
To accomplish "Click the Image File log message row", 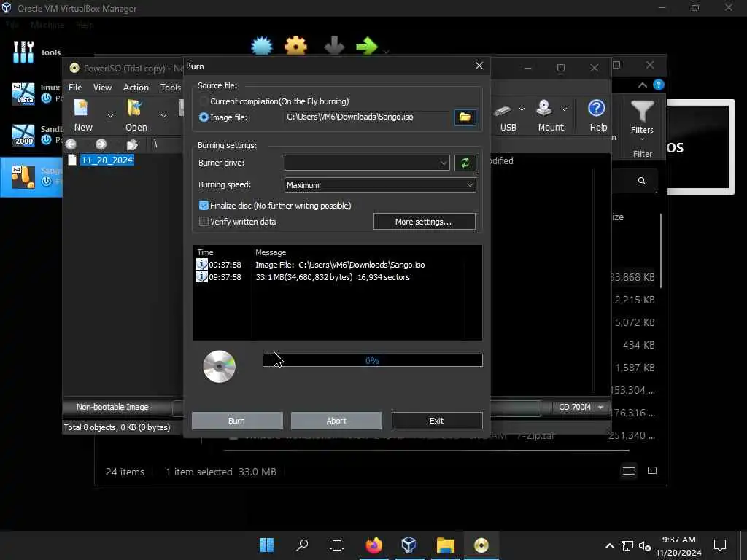I will pyautogui.click(x=337, y=265).
